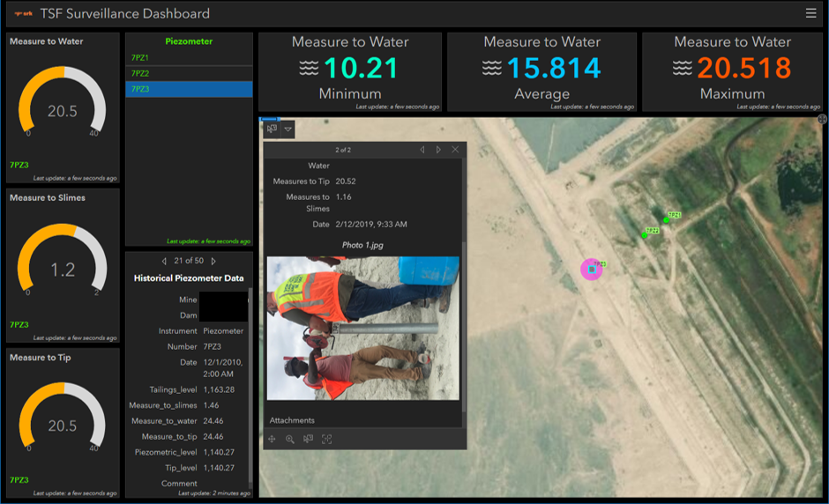829x504 pixels.
Task: Click the 7PZ2 marker on the map
Action: pos(645,235)
